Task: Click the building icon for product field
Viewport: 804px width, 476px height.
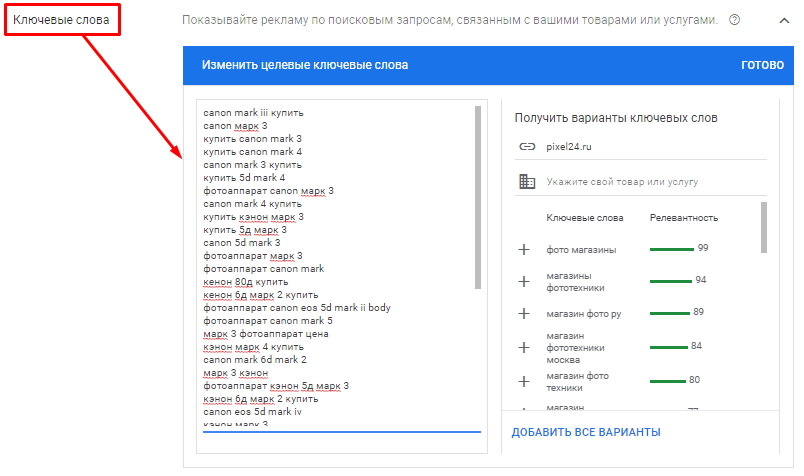Action: coord(527,181)
